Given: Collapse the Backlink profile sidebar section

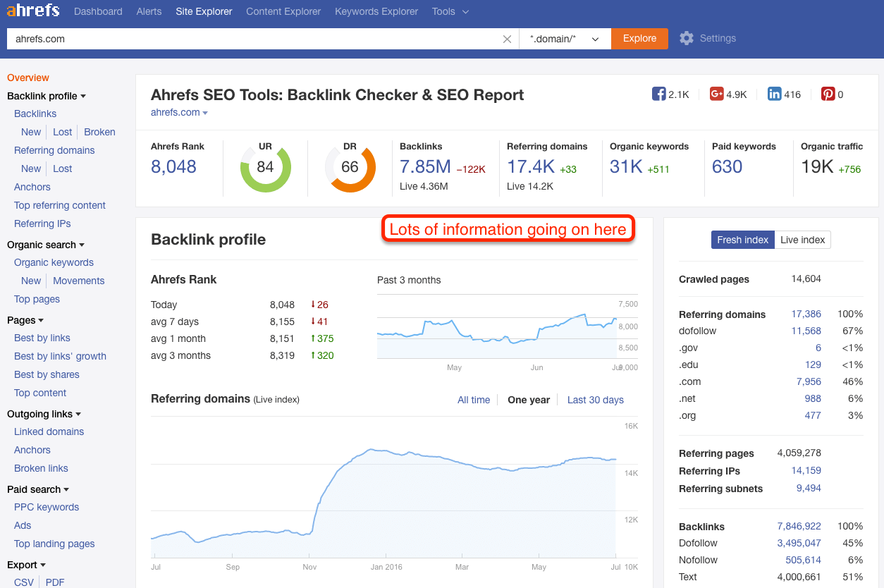Looking at the screenshot, I should point(46,96).
